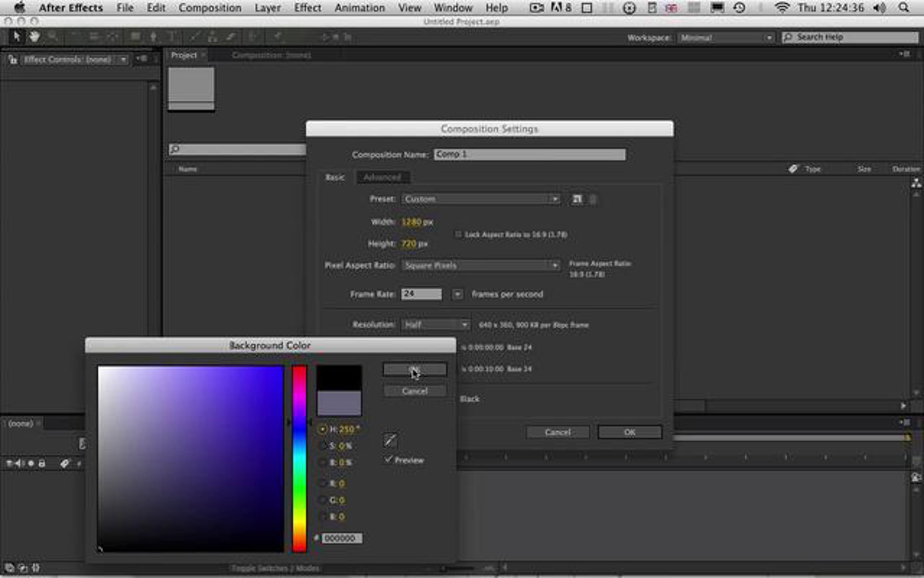Toggle Lock Aspect Ratio checkbox
The width and height of the screenshot is (924, 578).
point(458,234)
